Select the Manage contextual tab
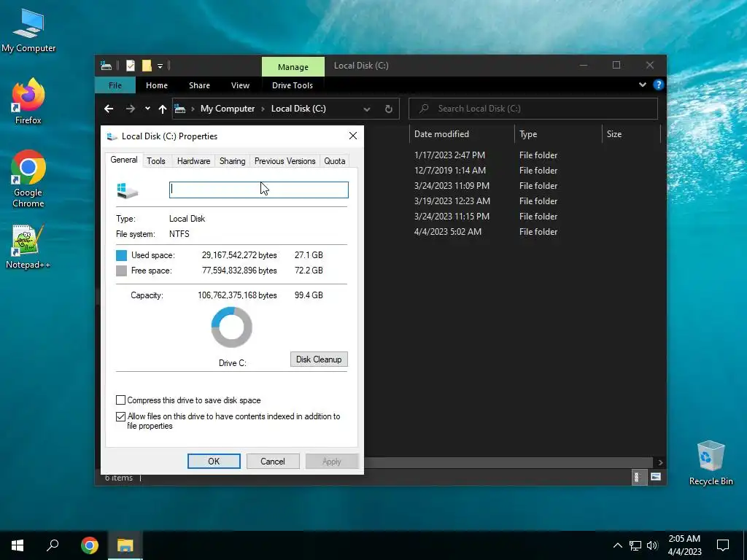Viewport: 747px width, 560px height. [x=293, y=66]
